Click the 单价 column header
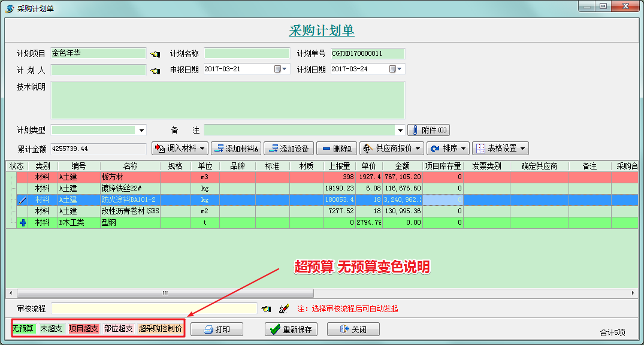The image size is (644, 345). coord(368,167)
